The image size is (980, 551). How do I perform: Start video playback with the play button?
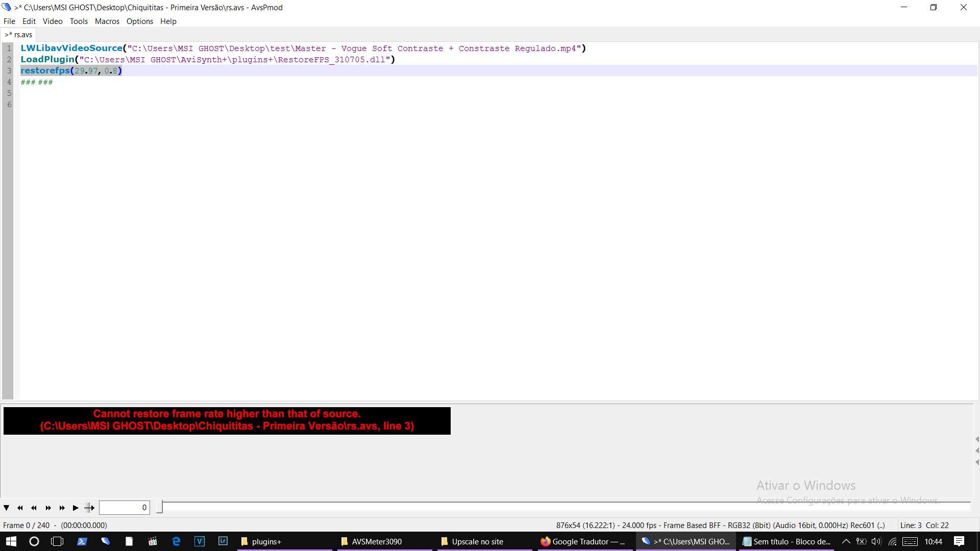pos(76,508)
